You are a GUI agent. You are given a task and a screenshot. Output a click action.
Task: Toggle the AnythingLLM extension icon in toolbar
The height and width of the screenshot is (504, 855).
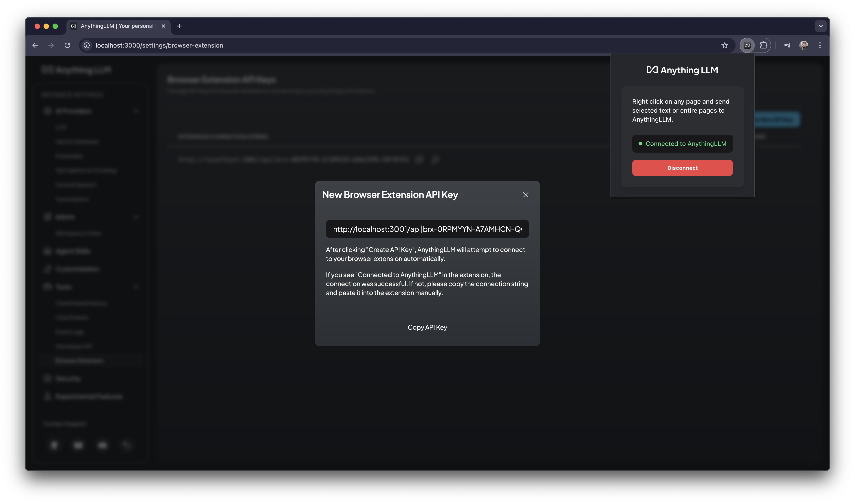(x=747, y=45)
